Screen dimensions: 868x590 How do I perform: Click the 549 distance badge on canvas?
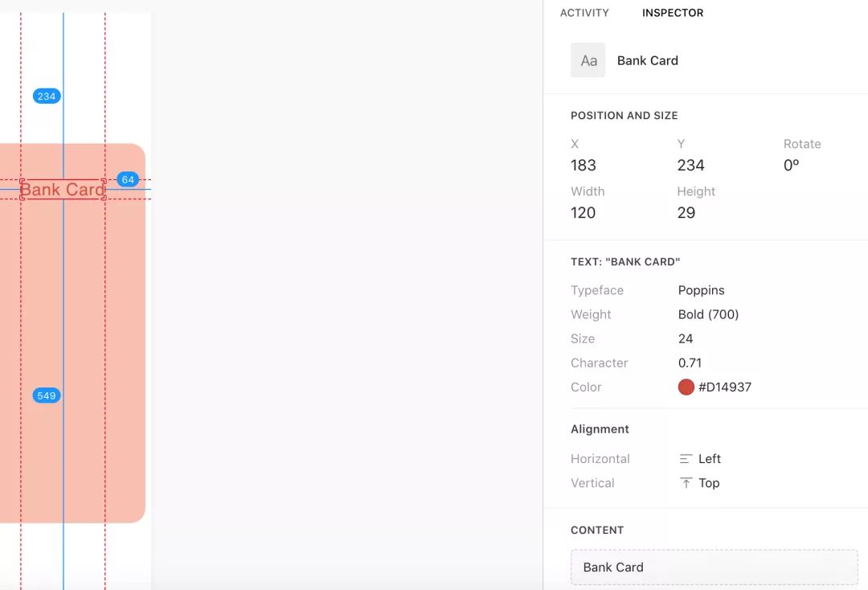click(47, 395)
